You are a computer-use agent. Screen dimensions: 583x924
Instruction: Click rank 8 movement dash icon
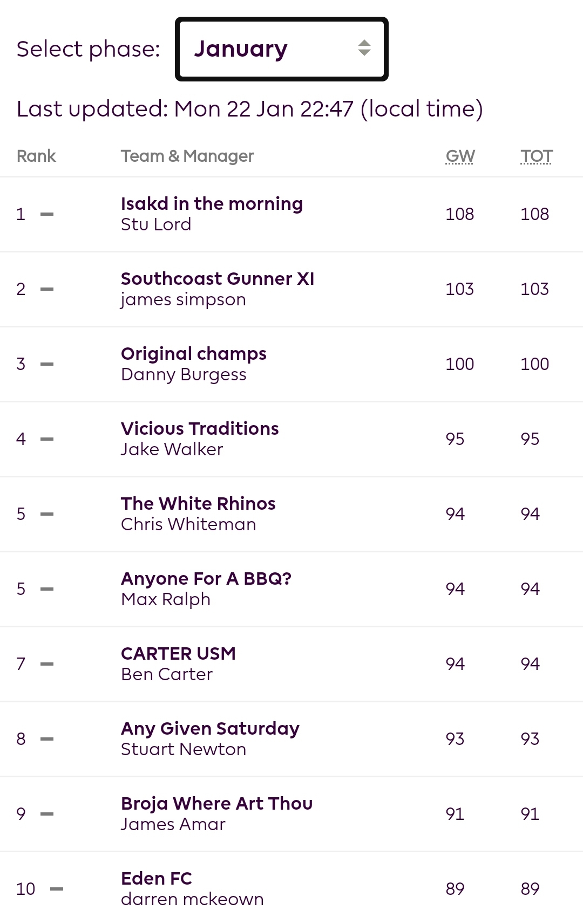(x=47, y=740)
